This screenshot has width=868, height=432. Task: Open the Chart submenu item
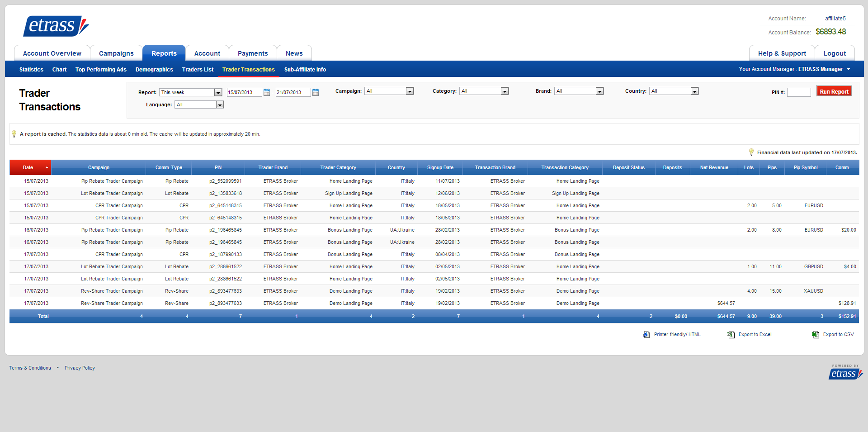pos(59,70)
